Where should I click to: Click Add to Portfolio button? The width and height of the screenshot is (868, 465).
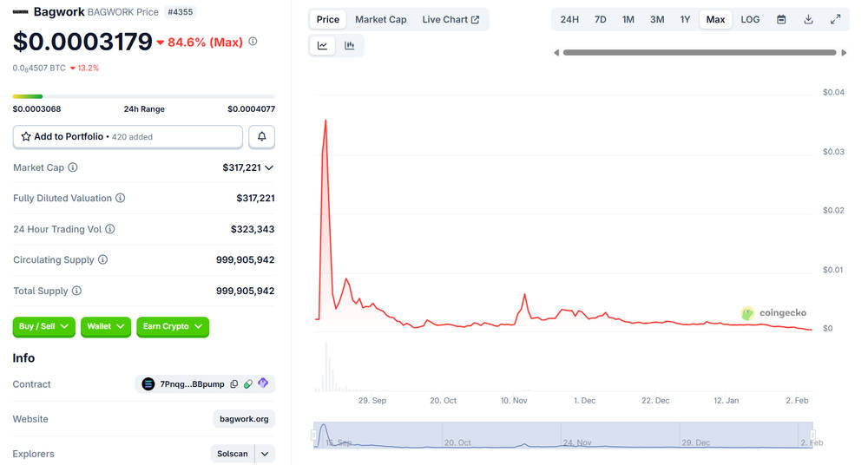[x=128, y=137]
